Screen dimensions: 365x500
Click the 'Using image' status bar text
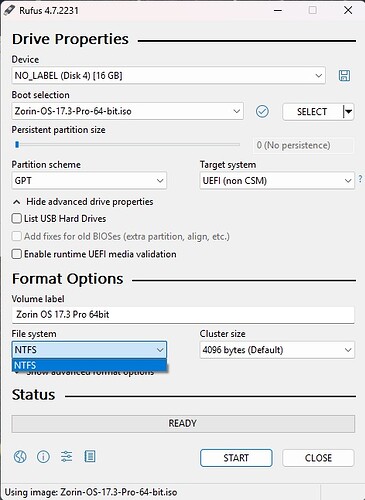91,492
